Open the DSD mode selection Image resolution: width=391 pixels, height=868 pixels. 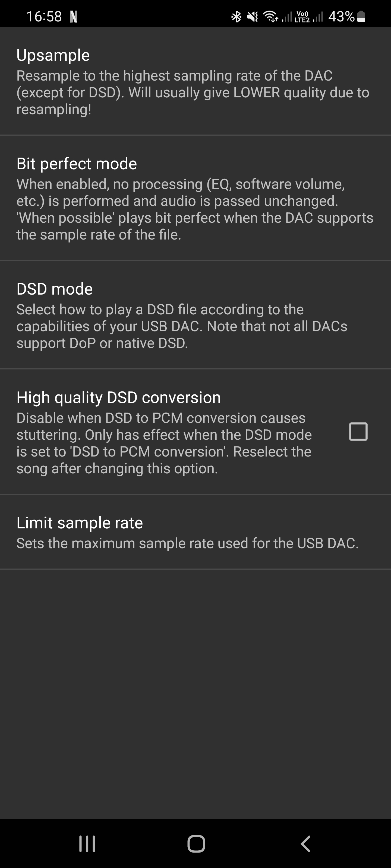(x=55, y=289)
